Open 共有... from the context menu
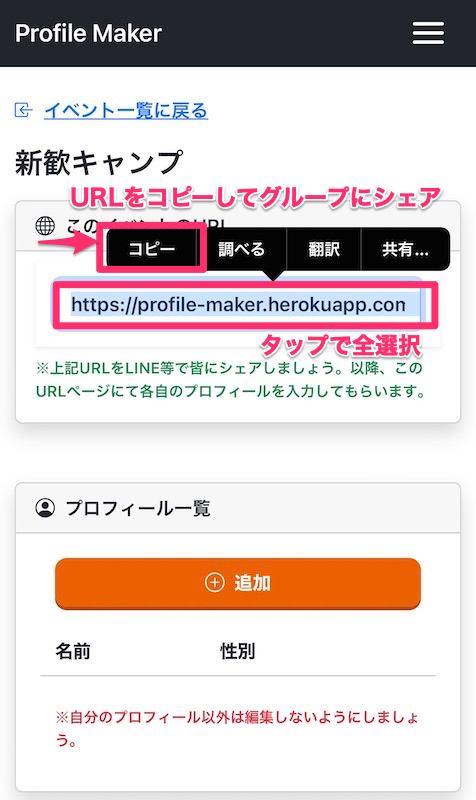 pyautogui.click(x=406, y=249)
